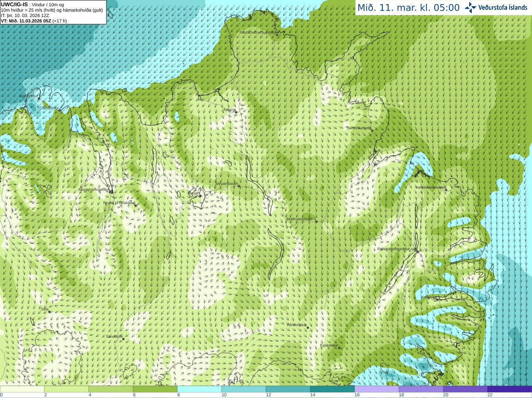Select the Kárahnjúkar station label
This screenshot has height=398, width=532.
[x=297, y=325]
